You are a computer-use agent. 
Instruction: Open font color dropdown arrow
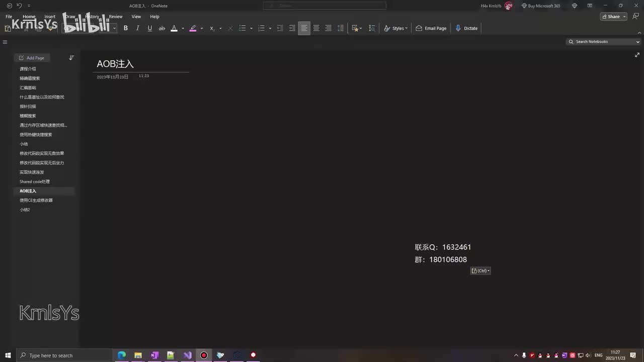(x=183, y=28)
